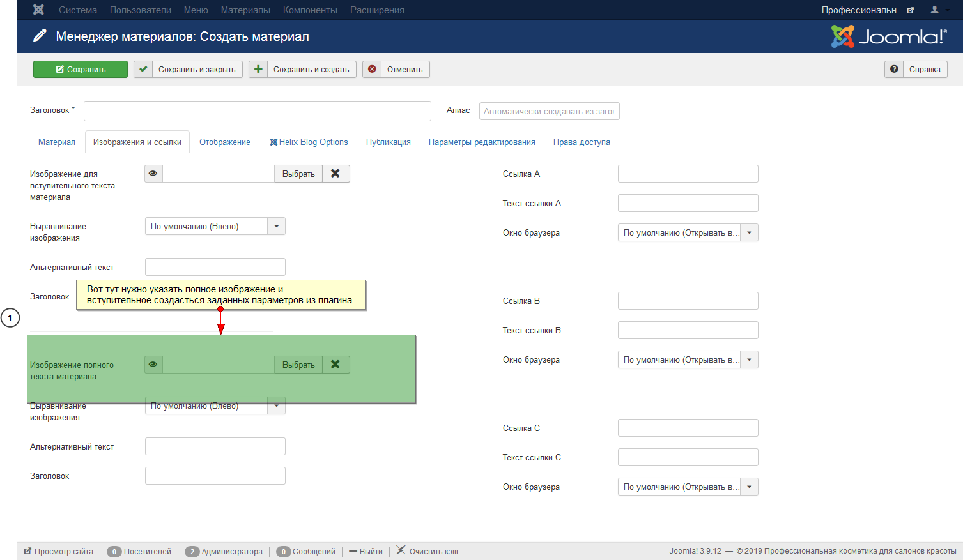
Task: Click the Joomla! 3.9.12 version text
Action: point(695,551)
